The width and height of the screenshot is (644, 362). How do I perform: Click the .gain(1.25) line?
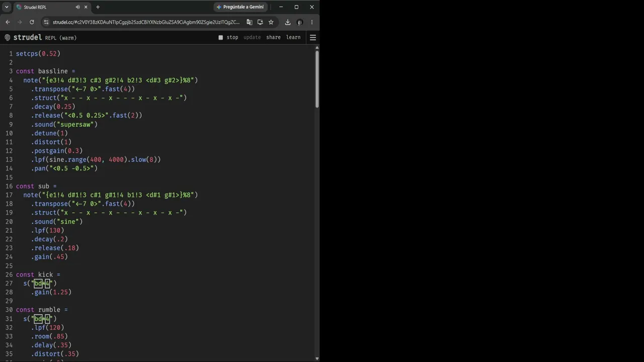point(51,292)
